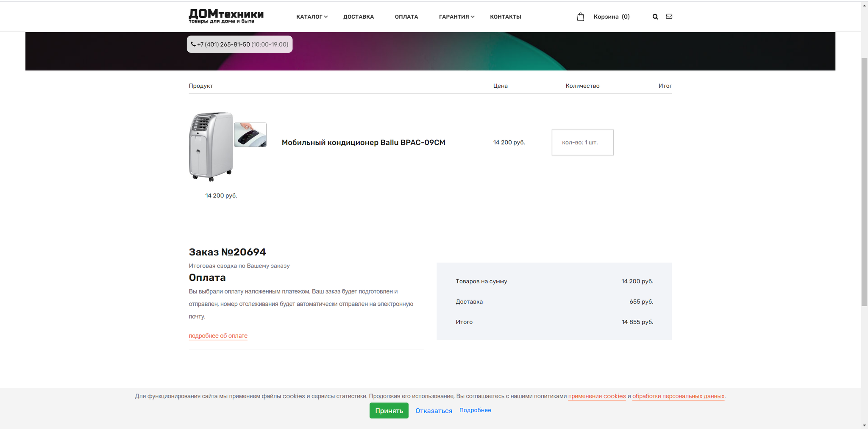Open the Ballu BPAC-09CM product title

pos(363,143)
